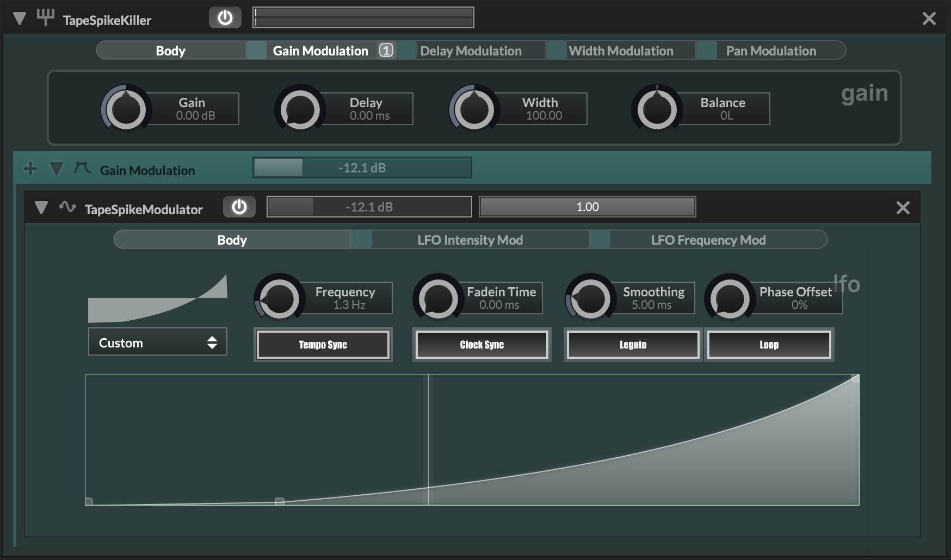This screenshot has height=560, width=951.
Task: Click the Frequency value 1.3 Hz
Action: coord(349,304)
